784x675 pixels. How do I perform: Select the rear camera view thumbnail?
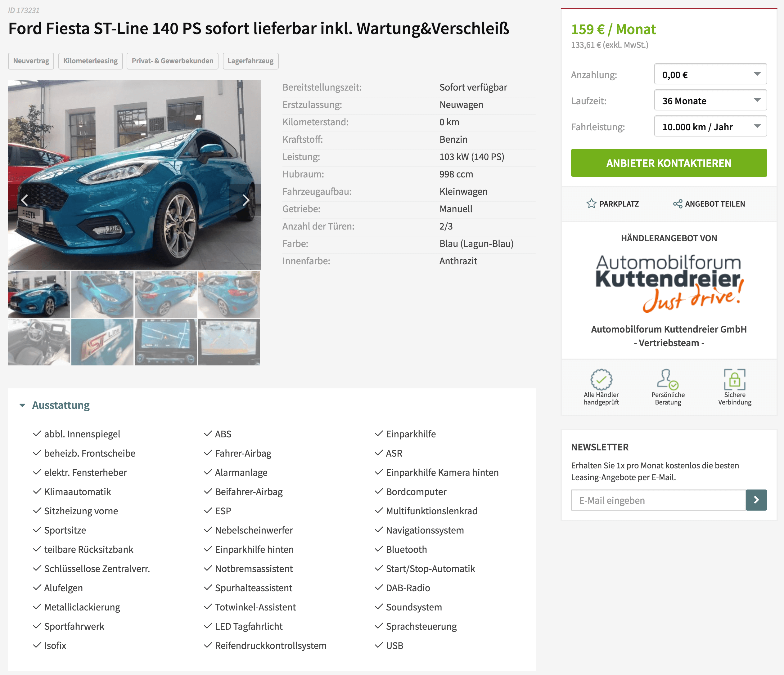point(229,342)
